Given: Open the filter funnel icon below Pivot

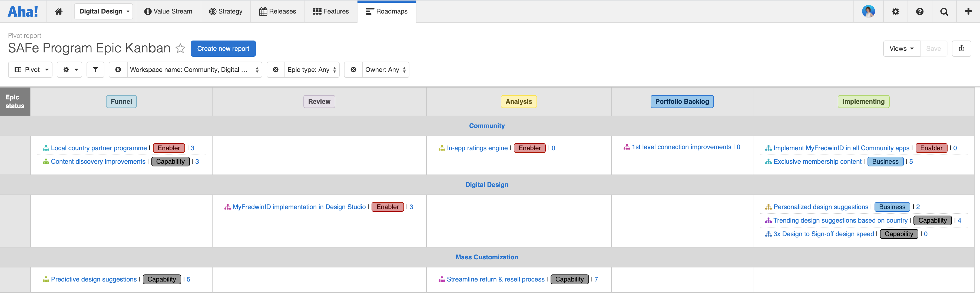Looking at the screenshot, I should tap(95, 70).
